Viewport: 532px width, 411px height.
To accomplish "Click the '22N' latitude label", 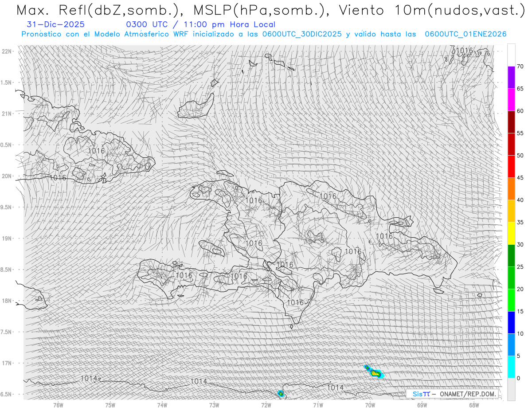I will pos(7,51).
